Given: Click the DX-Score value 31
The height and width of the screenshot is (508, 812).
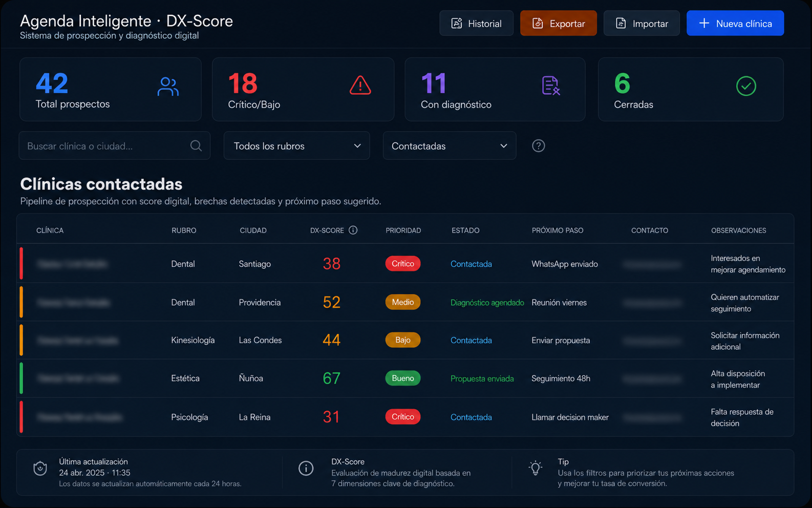Looking at the screenshot, I should tap(331, 417).
